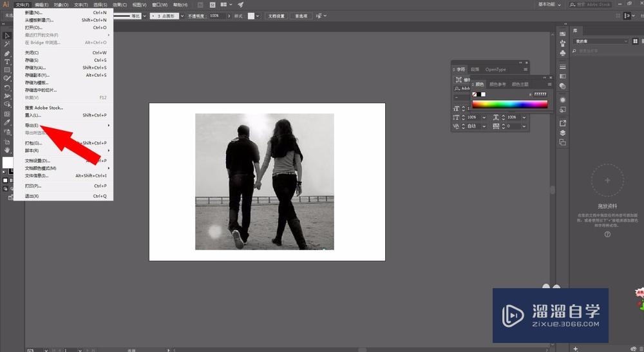This screenshot has height=352, width=644.
Task: Select the Type tool in toolbar
Action: click(7, 62)
